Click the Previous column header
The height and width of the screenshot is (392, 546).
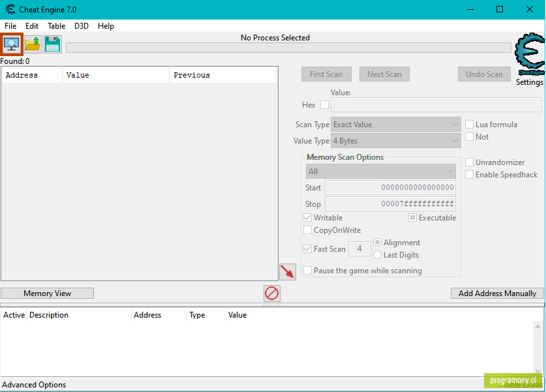223,75
